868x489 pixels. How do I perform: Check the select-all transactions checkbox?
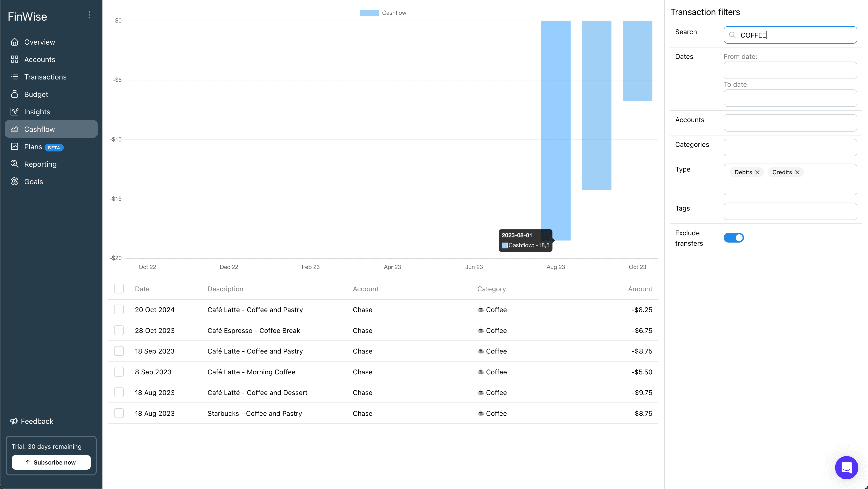pyautogui.click(x=119, y=289)
